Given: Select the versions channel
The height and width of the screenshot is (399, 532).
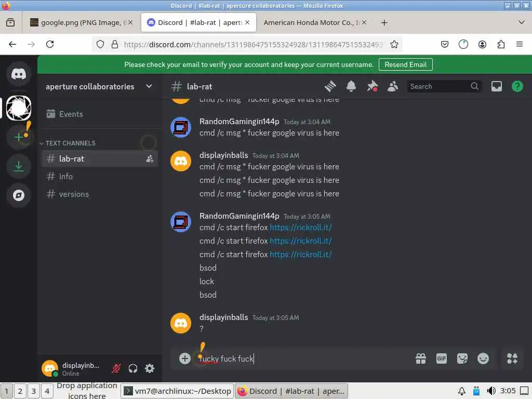Looking at the screenshot, I should coord(100,194).
